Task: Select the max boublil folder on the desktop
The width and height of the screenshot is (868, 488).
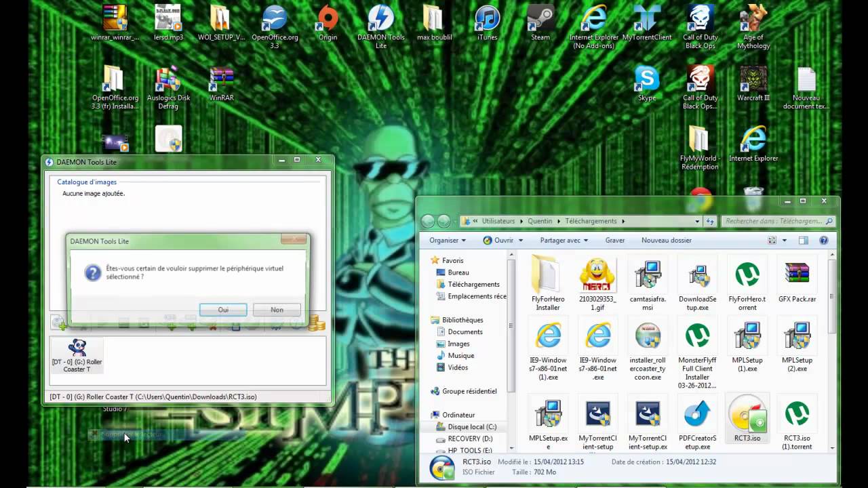Action: 434,24
